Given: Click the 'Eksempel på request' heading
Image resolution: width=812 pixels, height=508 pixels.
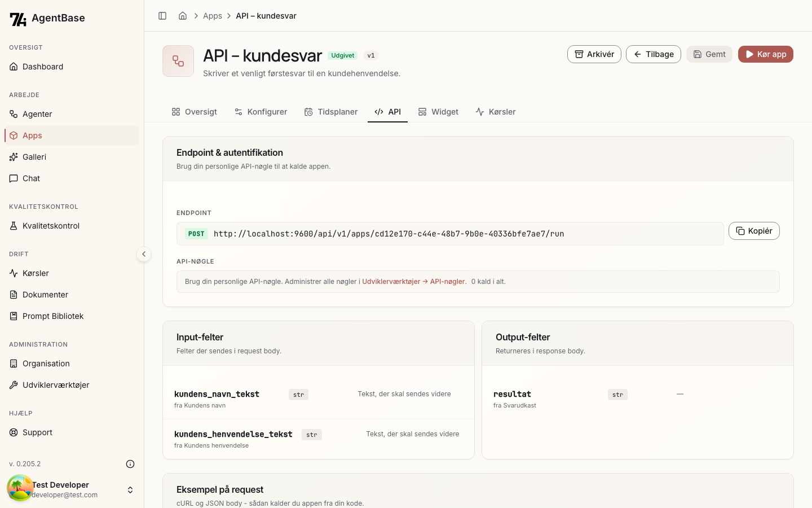Looking at the screenshot, I should pyautogui.click(x=220, y=489).
